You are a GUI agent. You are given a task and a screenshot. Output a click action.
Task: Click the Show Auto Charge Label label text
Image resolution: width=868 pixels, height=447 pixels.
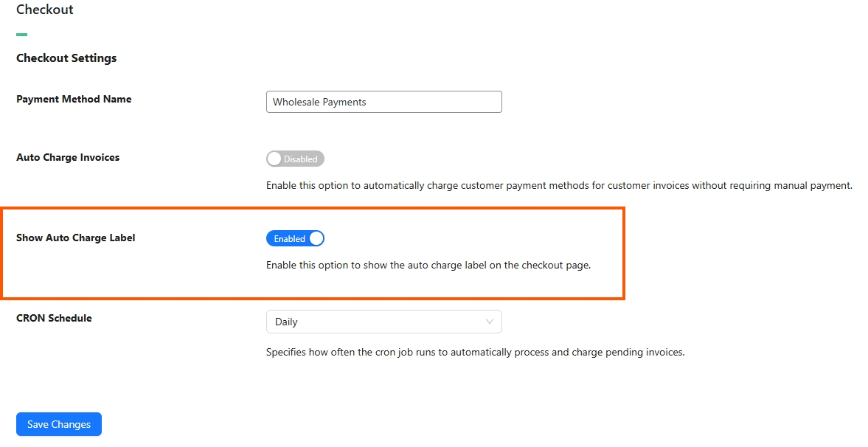[75, 238]
